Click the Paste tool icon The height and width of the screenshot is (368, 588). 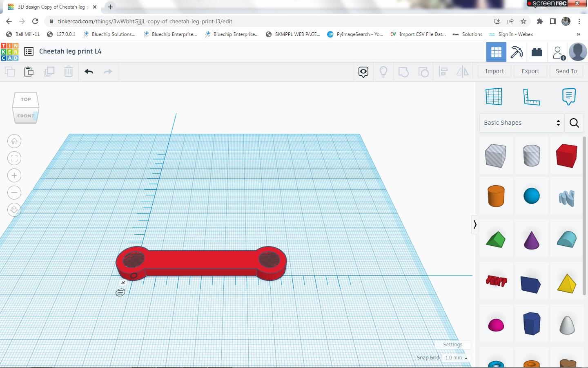click(x=29, y=72)
